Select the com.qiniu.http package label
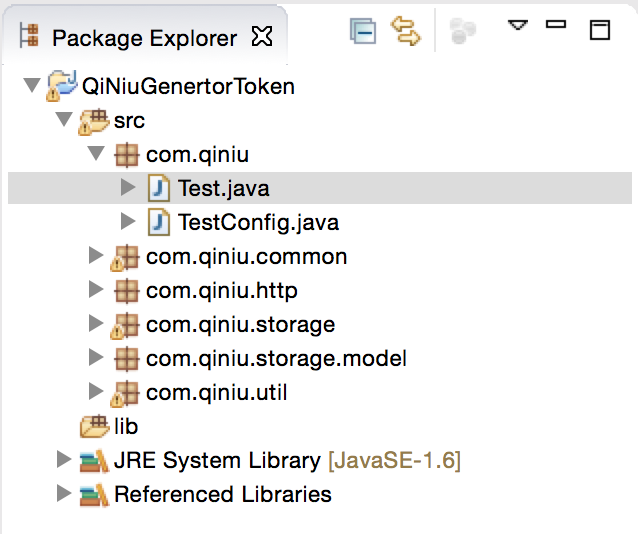Viewport: 638px width, 534px height. 221,291
